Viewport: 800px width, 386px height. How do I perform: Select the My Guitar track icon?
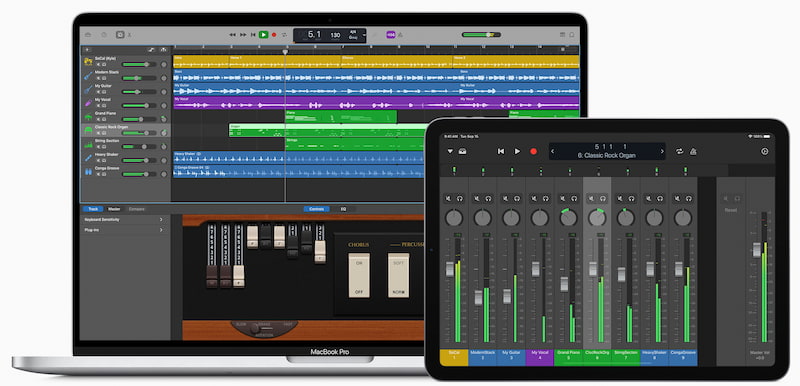(88, 89)
